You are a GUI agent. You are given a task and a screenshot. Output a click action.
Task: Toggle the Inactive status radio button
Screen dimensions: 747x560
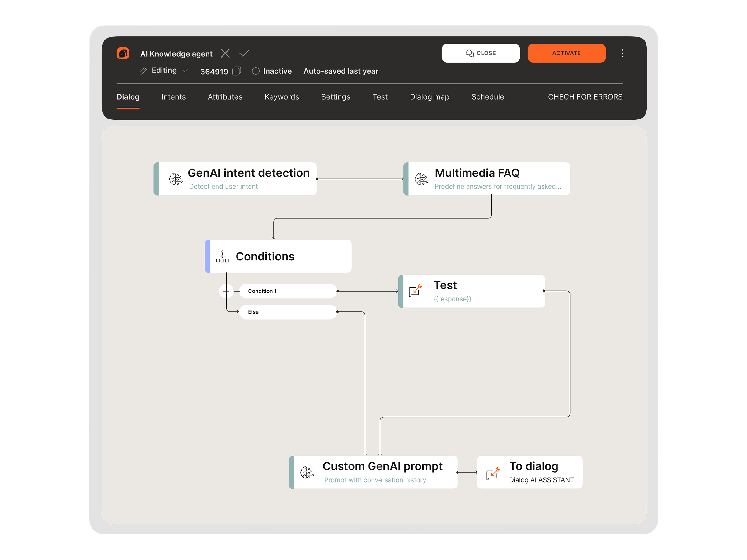coord(256,71)
